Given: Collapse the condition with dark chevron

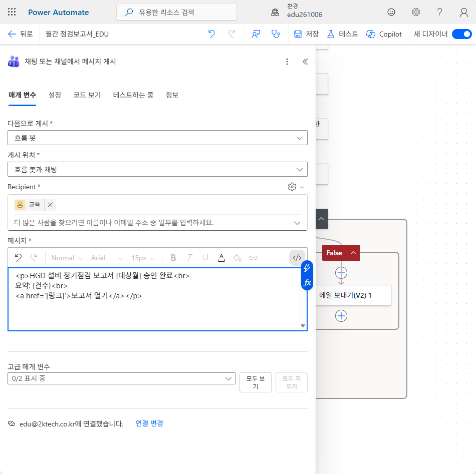Looking at the screenshot, I should point(321,219).
